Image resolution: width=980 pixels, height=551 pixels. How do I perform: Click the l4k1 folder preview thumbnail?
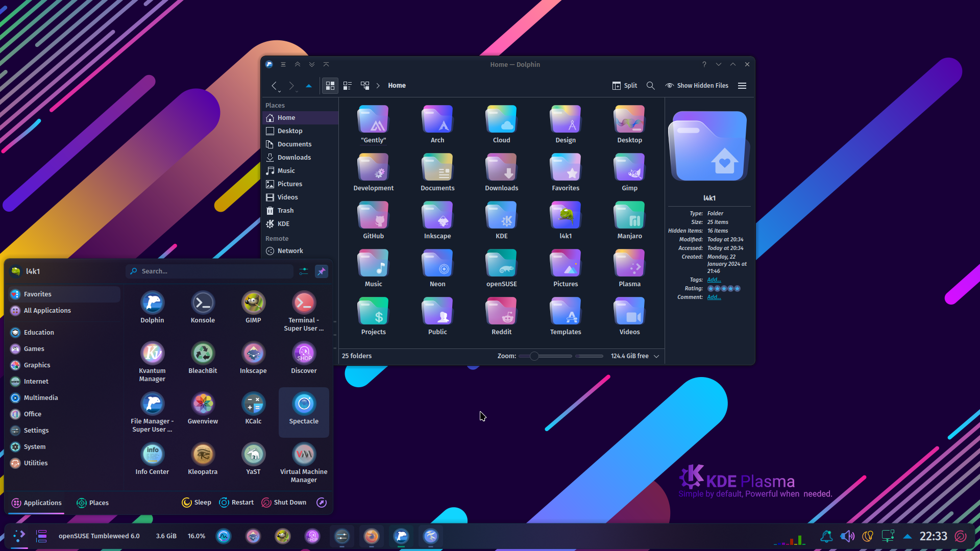(x=709, y=145)
